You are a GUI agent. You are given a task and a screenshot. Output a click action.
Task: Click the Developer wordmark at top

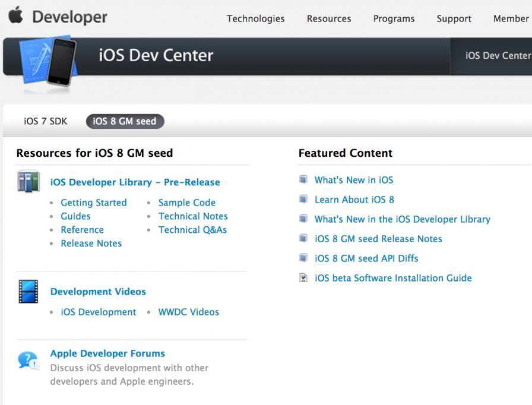[70, 17]
